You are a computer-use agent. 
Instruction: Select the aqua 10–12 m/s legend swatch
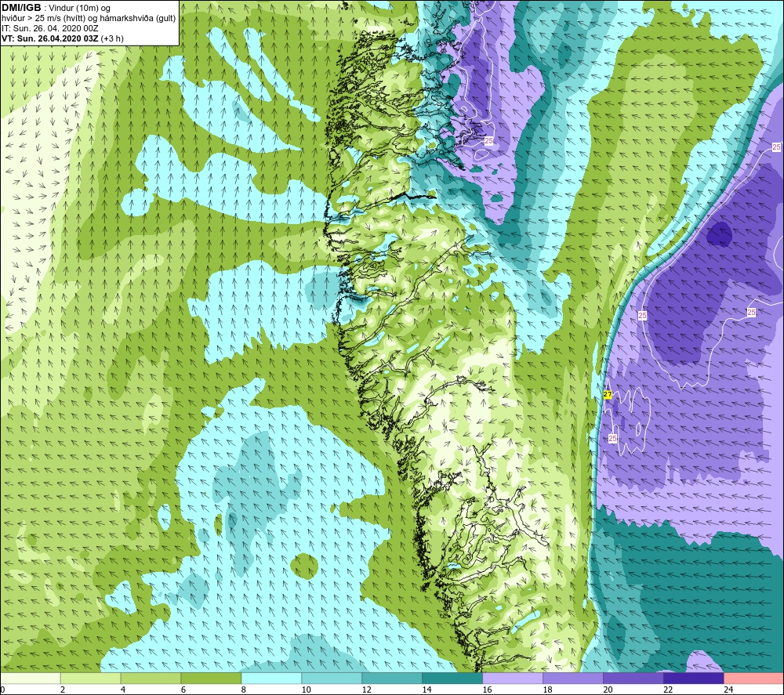(x=332, y=679)
